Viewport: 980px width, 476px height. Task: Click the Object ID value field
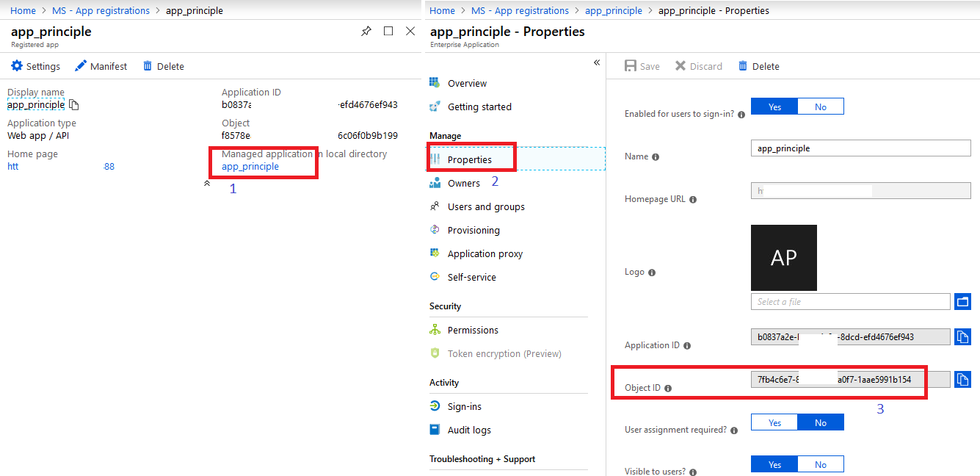(x=850, y=379)
